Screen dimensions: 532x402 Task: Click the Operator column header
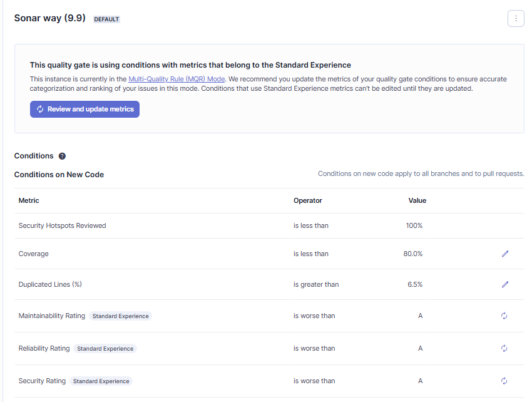(x=308, y=200)
